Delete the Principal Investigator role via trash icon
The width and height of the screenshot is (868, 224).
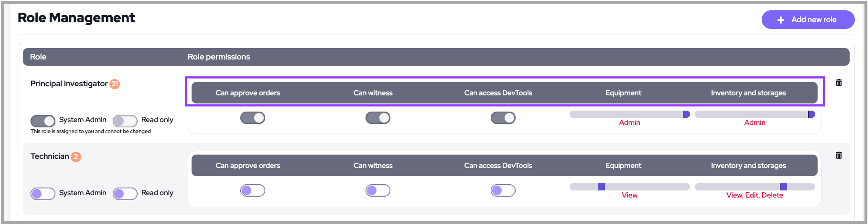coord(839,83)
